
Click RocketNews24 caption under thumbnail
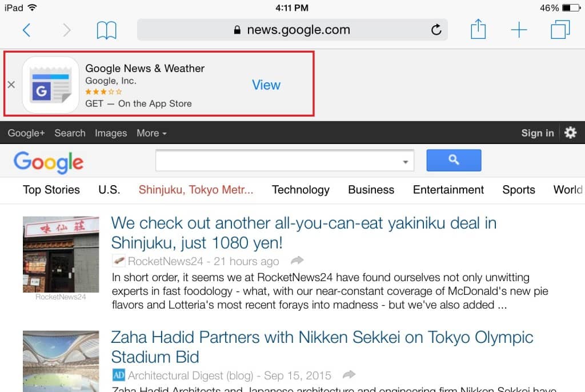(61, 297)
